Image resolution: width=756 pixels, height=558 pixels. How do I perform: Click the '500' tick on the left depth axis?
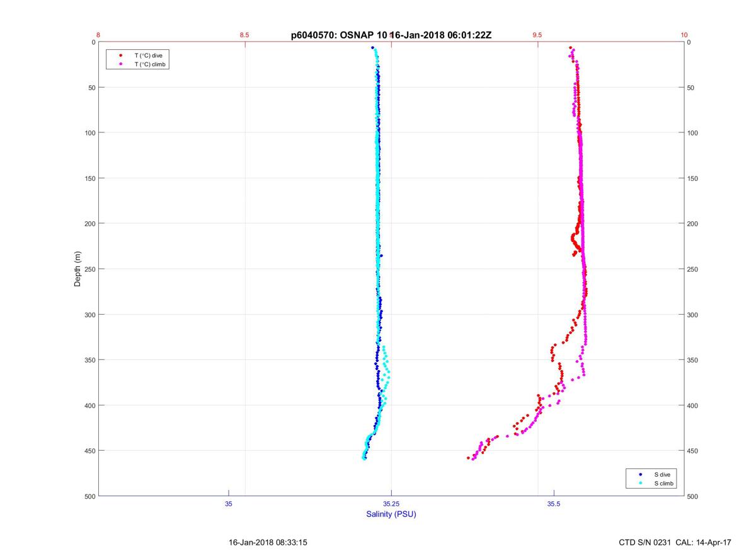pyautogui.click(x=89, y=496)
